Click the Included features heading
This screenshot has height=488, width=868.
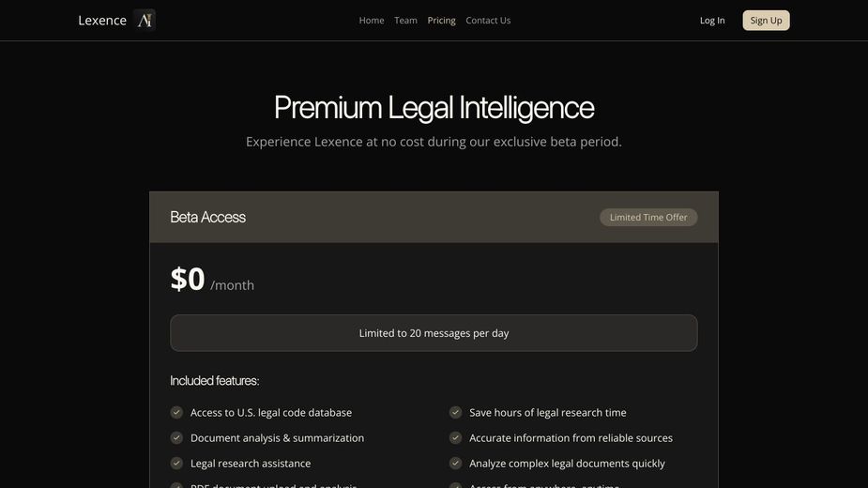tap(214, 380)
